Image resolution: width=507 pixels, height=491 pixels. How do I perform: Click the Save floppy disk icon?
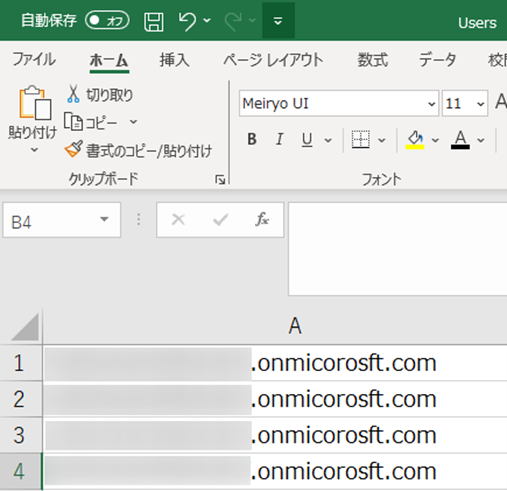point(154,21)
